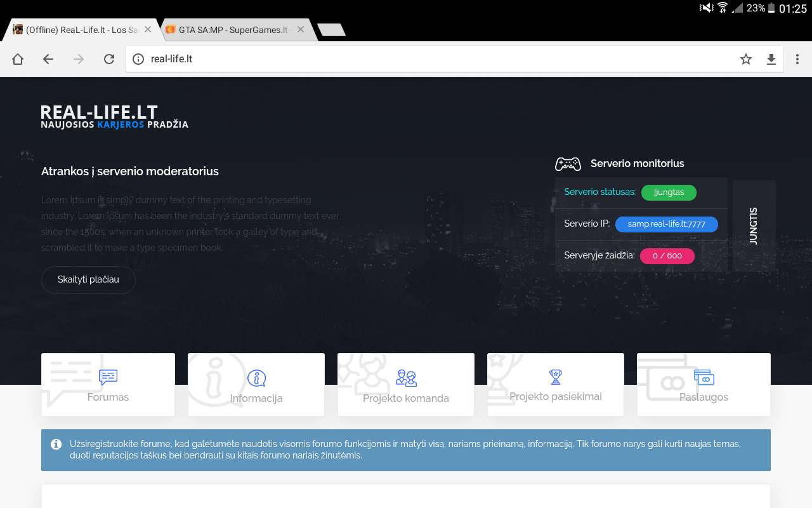
Task: Open the Informacija menu card
Action: pos(256,385)
